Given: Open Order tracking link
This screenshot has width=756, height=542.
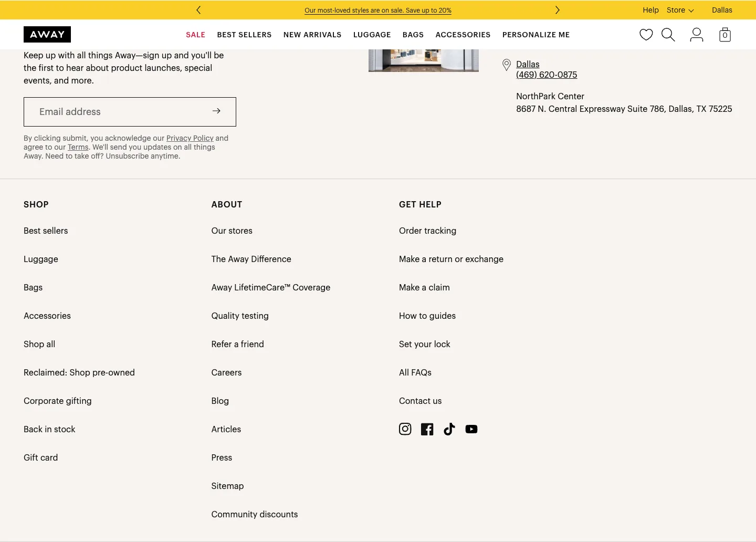Looking at the screenshot, I should (x=428, y=231).
